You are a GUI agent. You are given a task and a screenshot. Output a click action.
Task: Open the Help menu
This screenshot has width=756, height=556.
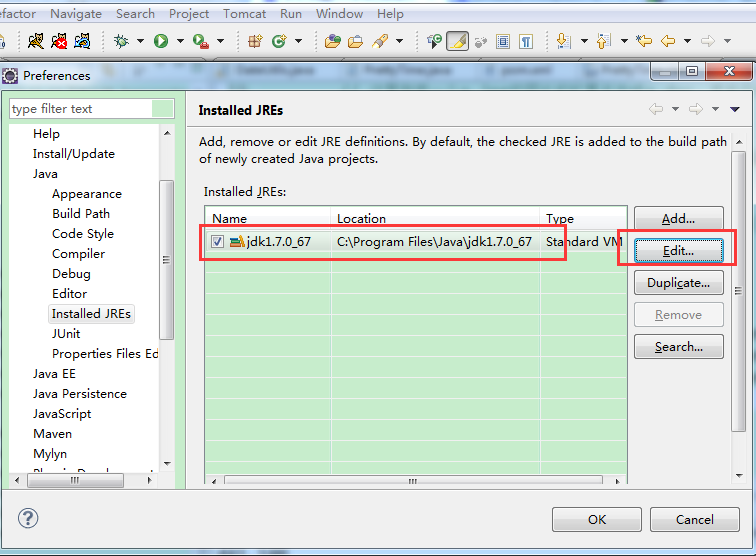click(390, 14)
